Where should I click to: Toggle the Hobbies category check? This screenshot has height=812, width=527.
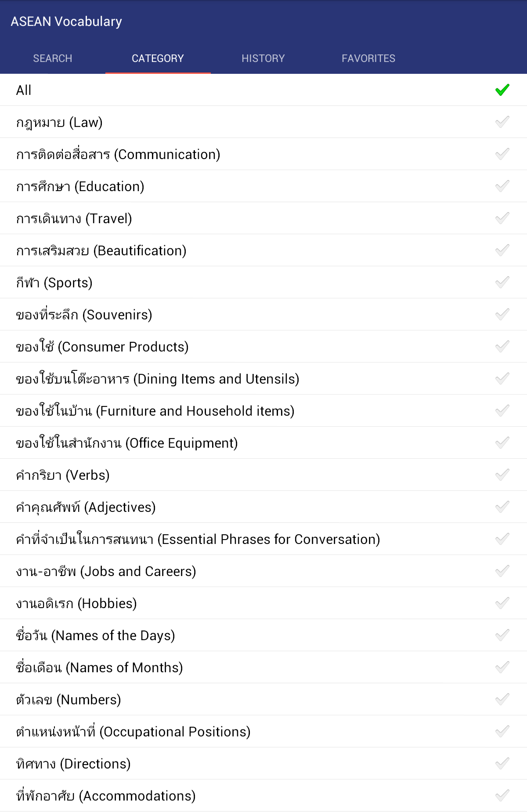[x=502, y=603]
